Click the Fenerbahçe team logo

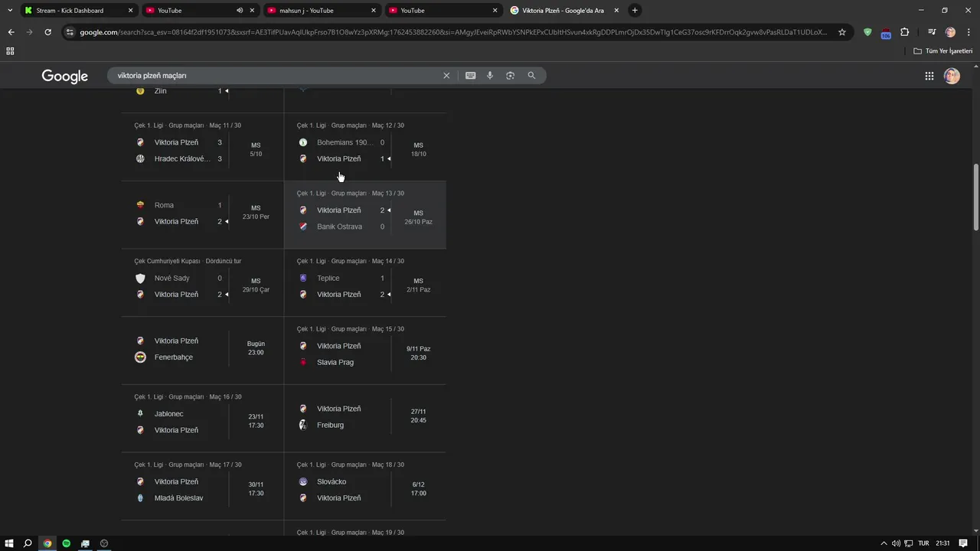[x=140, y=357]
